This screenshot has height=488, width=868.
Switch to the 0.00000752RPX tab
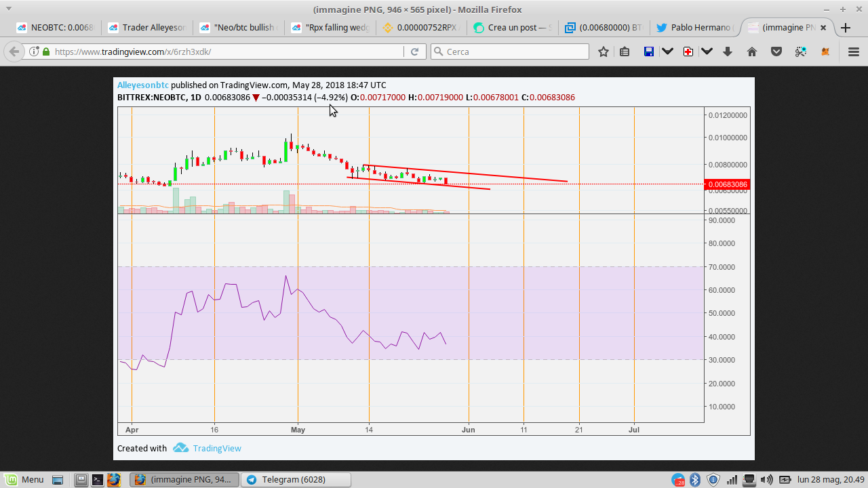pos(420,28)
